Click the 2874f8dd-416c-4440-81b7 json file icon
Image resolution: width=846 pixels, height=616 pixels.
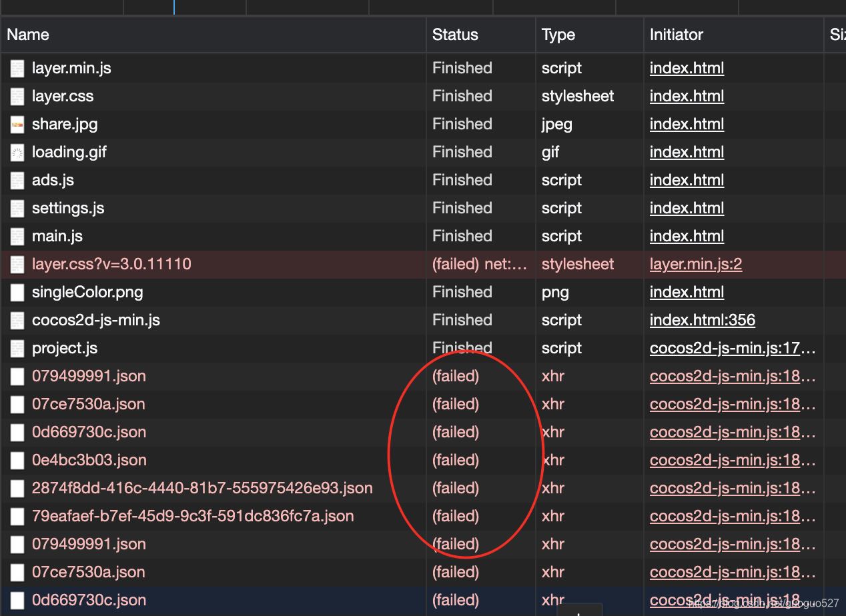pos(17,489)
